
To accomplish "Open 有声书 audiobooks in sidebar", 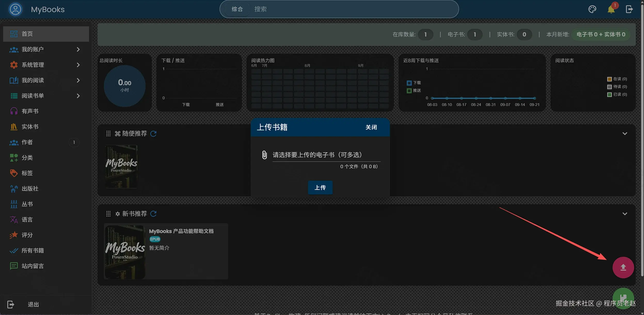I will (46, 111).
